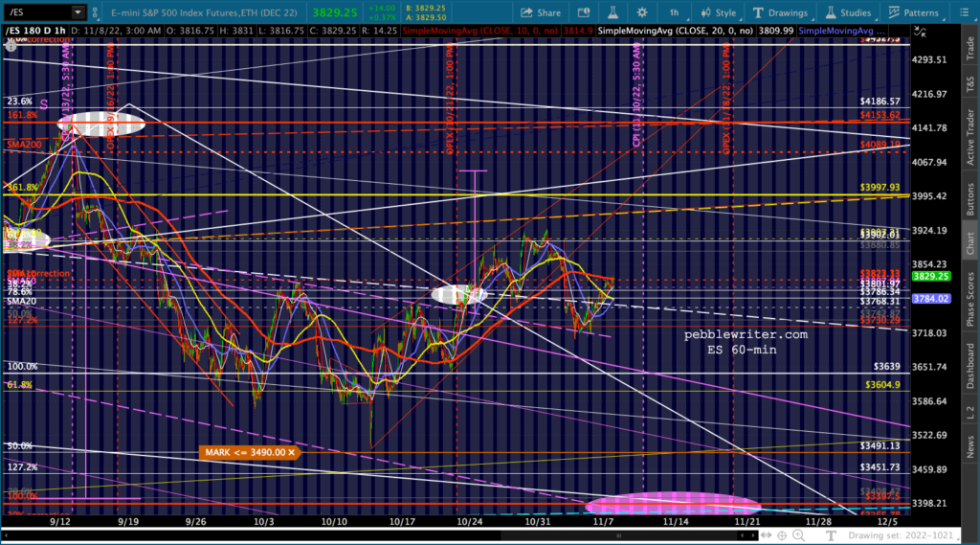Image resolution: width=980 pixels, height=545 pixels.
Task: Click the horizontal auto-fit arrows icon
Action: coord(767,535)
